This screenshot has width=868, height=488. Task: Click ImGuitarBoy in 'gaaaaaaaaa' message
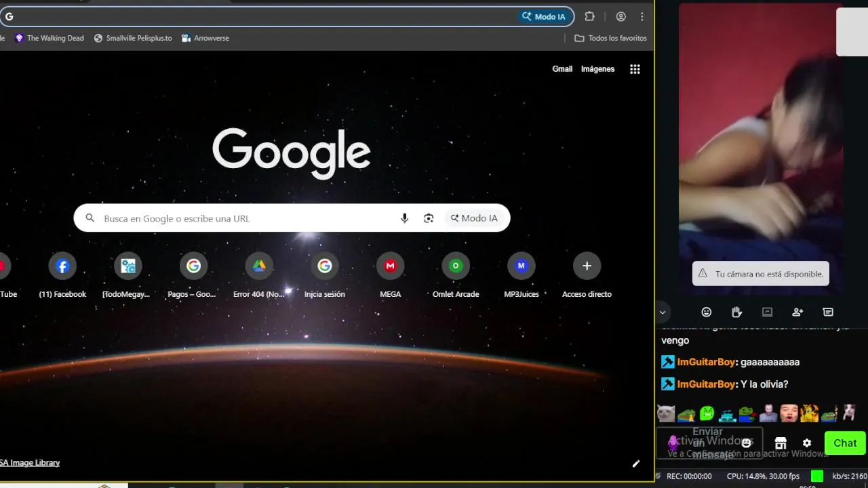[x=707, y=362]
